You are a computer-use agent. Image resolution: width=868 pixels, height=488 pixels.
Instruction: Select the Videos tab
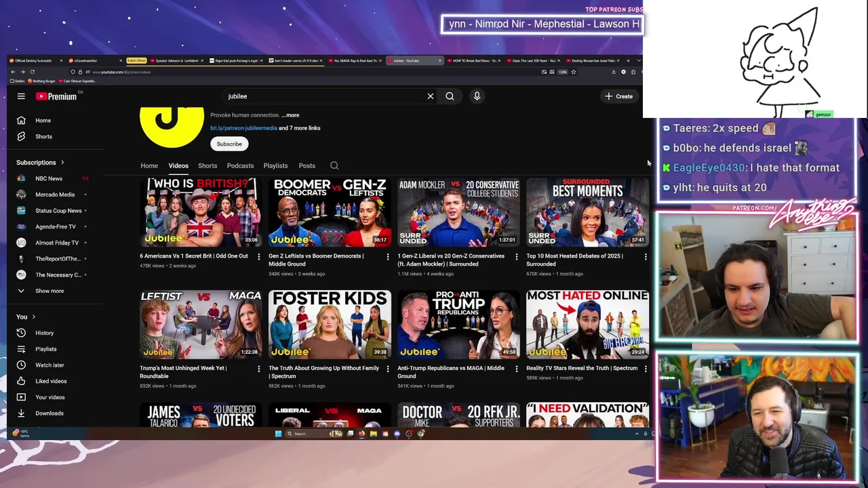tap(178, 165)
